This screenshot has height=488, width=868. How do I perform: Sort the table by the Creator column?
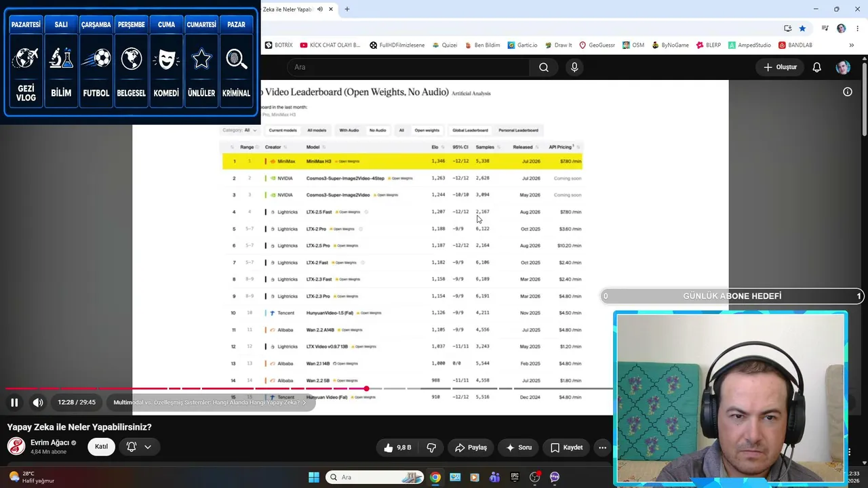pos(275,147)
